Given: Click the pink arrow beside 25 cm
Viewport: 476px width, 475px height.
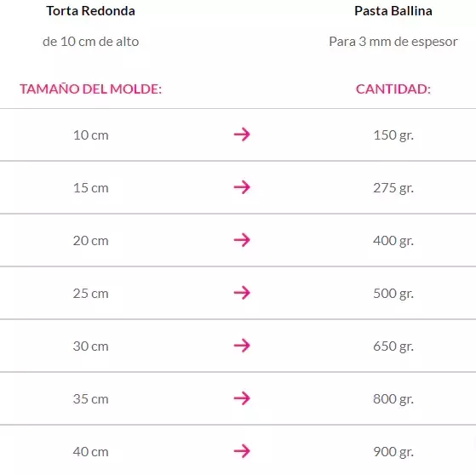Looking at the screenshot, I should coord(242,293).
